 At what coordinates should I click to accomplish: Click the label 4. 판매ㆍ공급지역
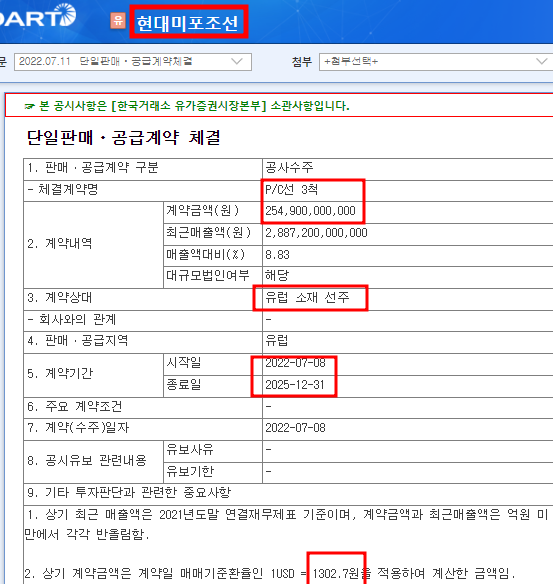coord(77,340)
